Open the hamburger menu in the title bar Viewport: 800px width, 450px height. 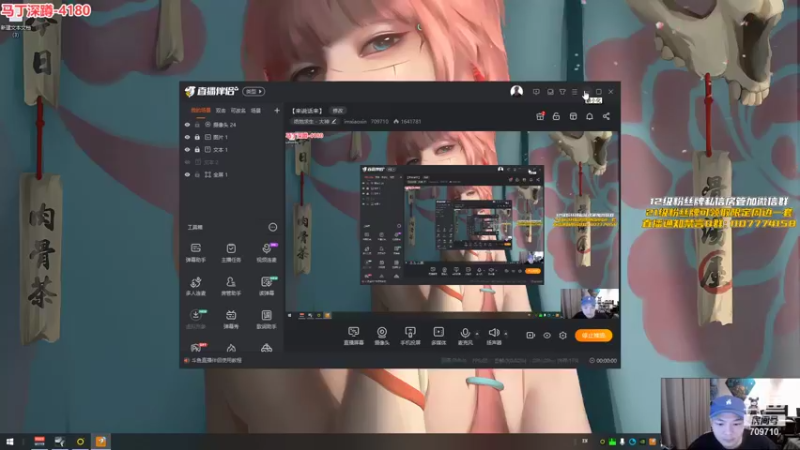[574, 92]
